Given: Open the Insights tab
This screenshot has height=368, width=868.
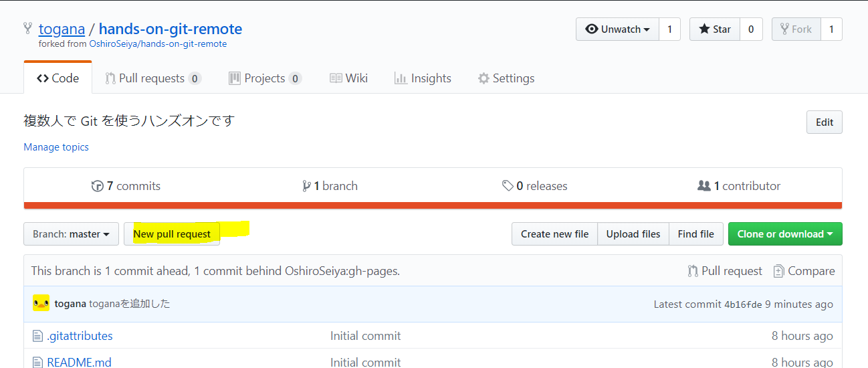Looking at the screenshot, I should click(423, 78).
